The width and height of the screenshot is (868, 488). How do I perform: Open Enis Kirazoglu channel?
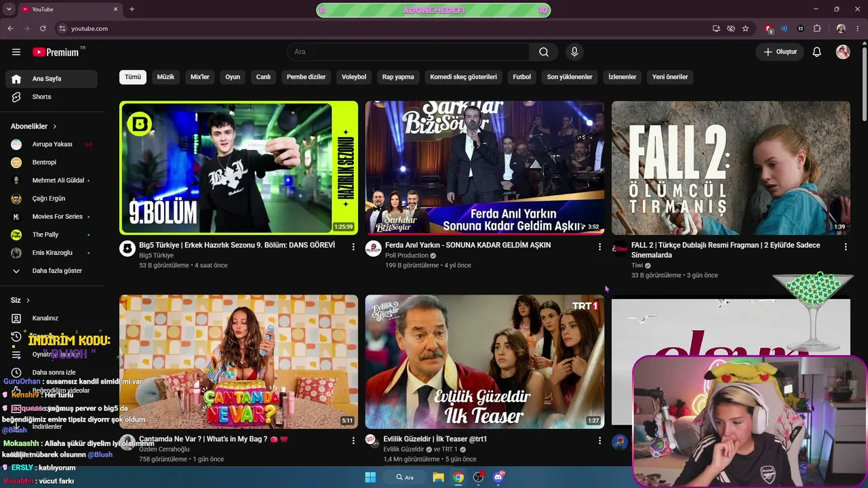point(52,253)
